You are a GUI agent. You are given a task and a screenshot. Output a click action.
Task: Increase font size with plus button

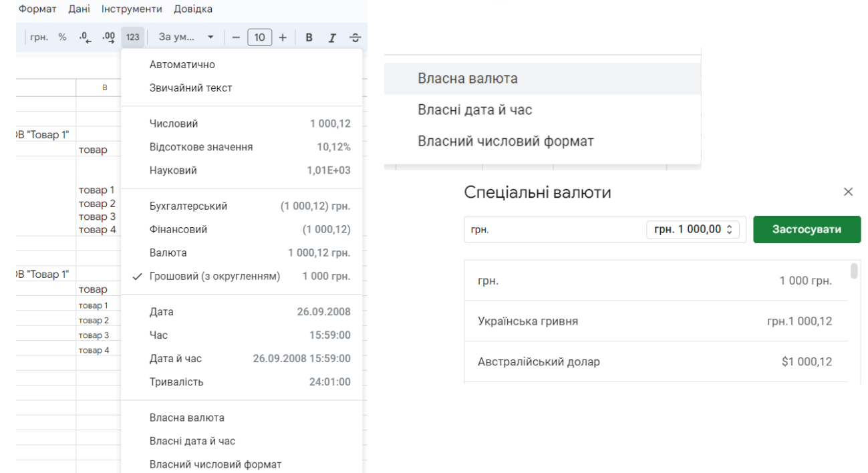(283, 37)
